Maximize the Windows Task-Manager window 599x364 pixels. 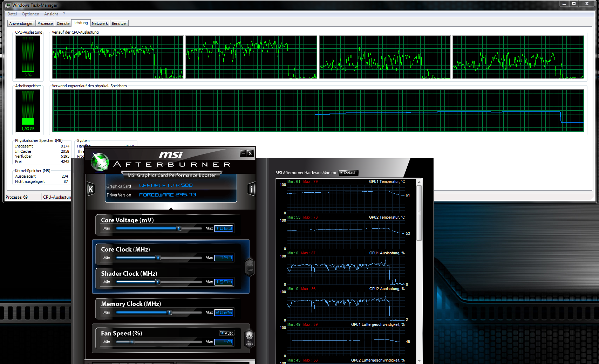574,4
